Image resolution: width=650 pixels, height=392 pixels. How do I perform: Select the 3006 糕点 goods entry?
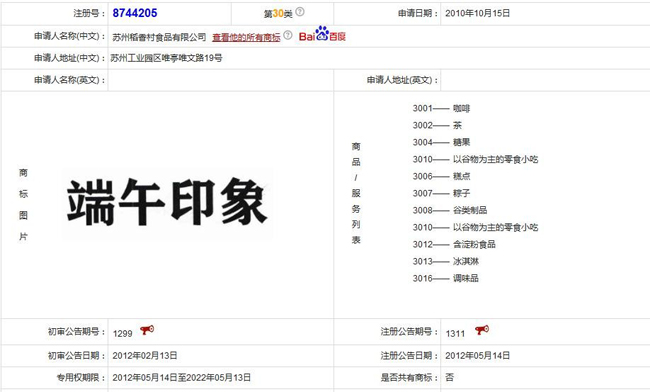tap(441, 177)
